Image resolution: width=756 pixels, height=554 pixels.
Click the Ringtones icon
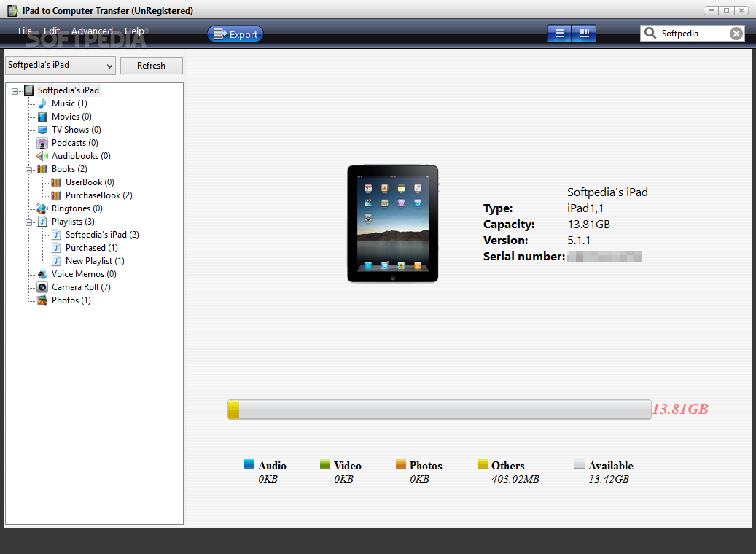[42, 208]
